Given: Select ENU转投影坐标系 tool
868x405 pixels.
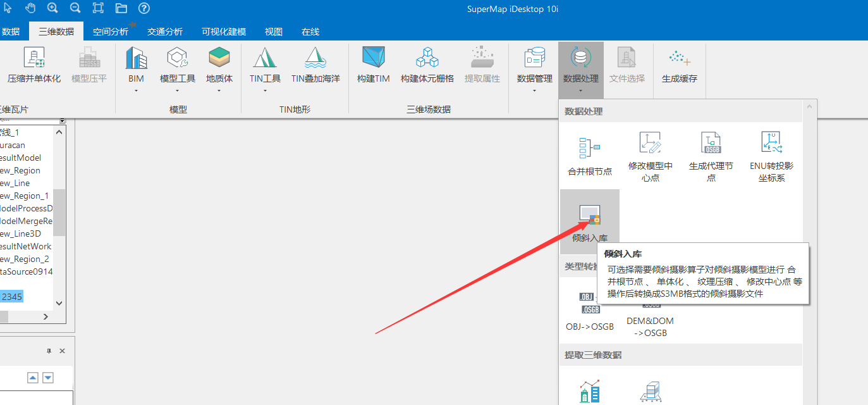Looking at the screenshot, I should [771, 156].
